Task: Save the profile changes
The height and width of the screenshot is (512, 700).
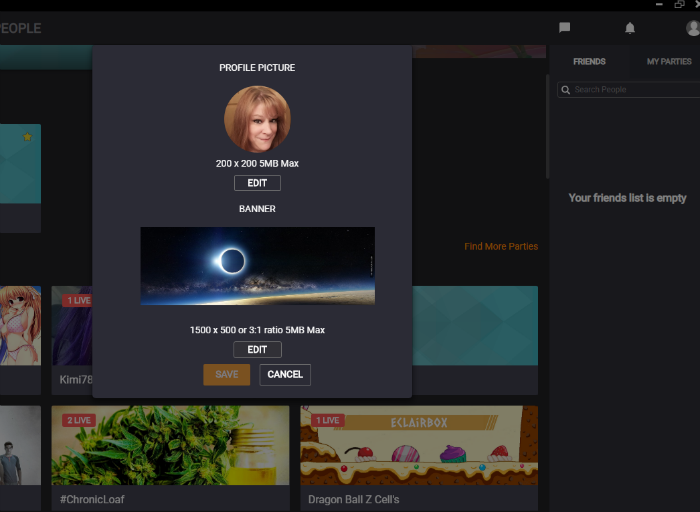Action: pos(227,374)
